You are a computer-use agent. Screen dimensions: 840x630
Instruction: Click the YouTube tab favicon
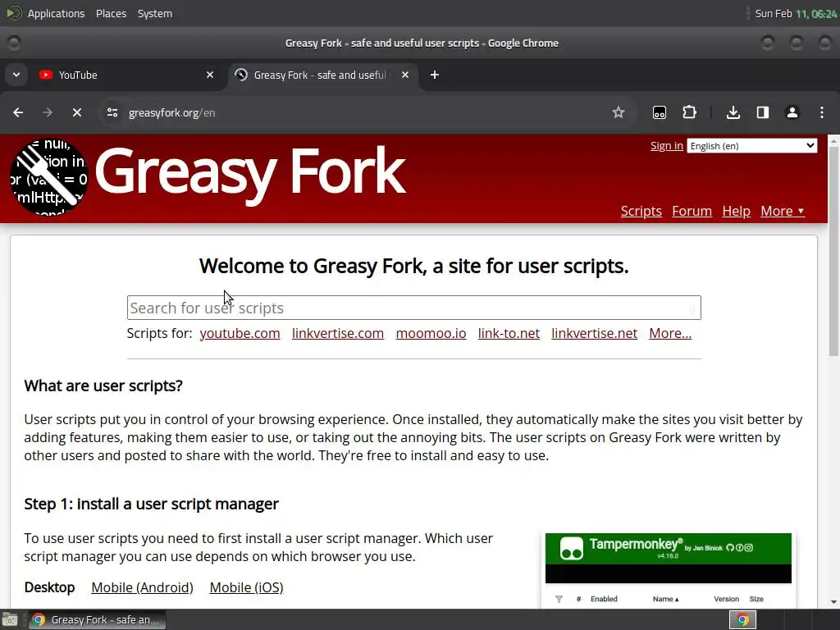46,75
